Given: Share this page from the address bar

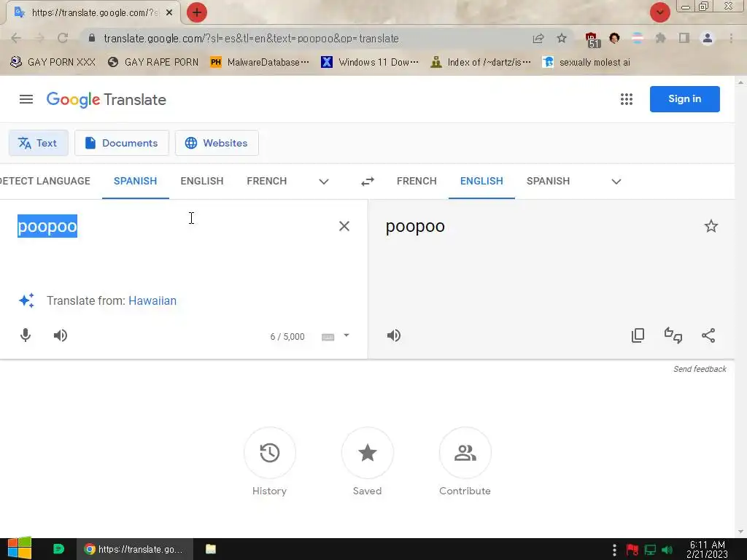Looking at the screenshot, I should tap(538, 38).
